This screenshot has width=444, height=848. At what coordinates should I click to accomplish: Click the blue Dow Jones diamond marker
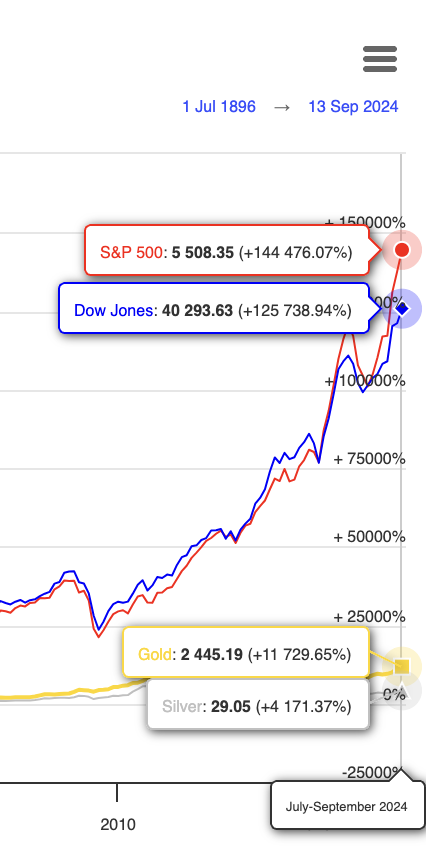[x=402, y=309]
